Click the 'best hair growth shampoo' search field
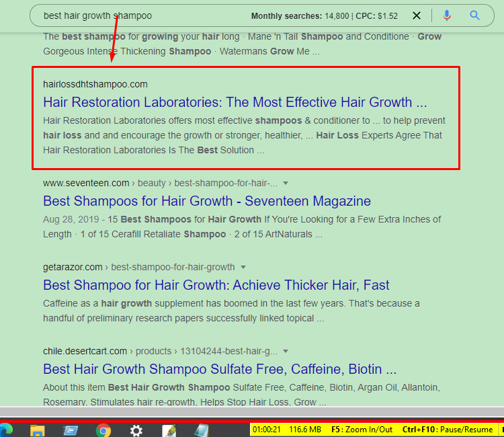 [134, 15]
